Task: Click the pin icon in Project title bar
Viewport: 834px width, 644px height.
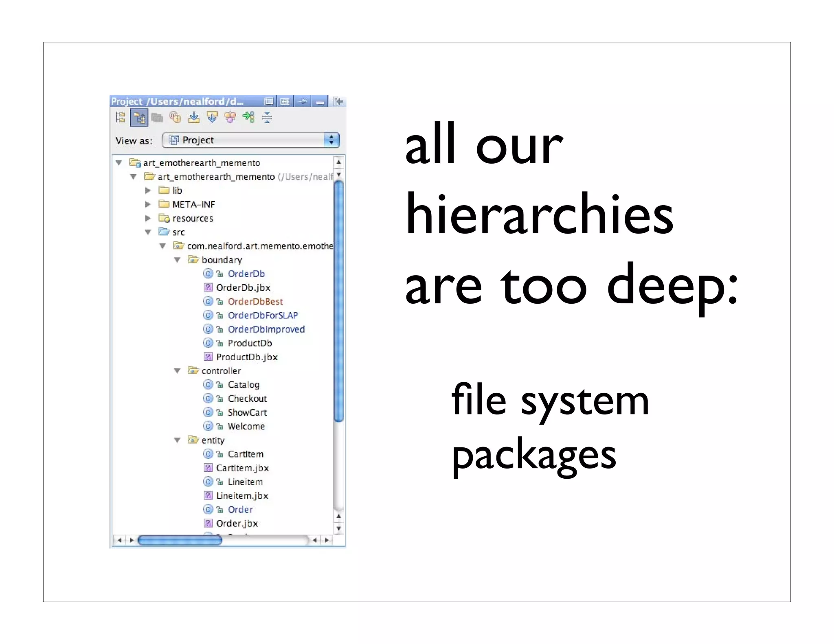Action: (x=303, y=101)
